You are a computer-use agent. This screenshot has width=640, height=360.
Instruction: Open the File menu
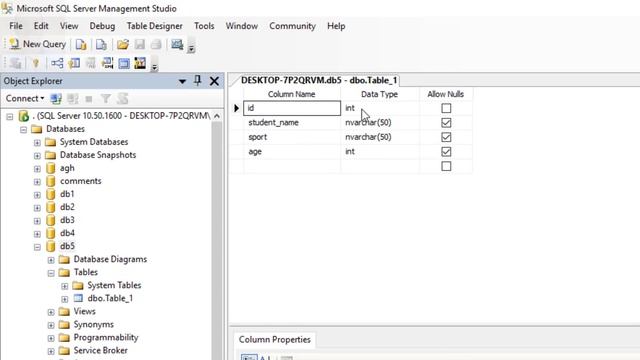[16, 26]
